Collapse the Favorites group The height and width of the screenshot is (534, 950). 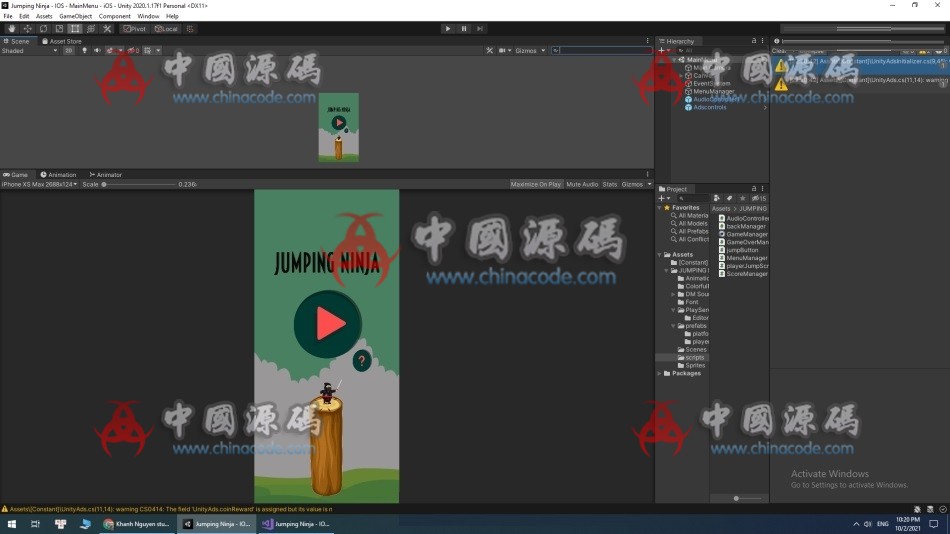click(x=660, y=208)
